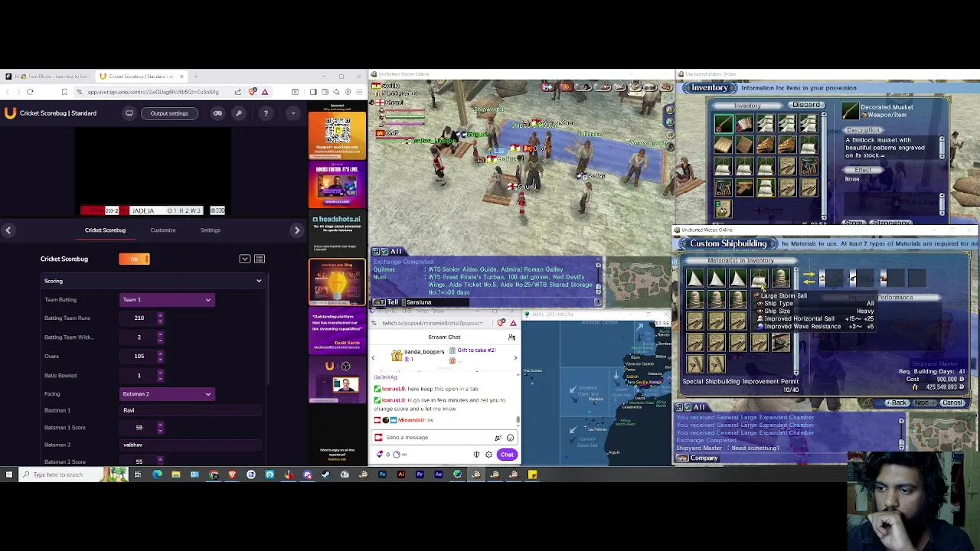Viewport: 980px width, 551px height.
Task: Open Task View in taskbar
Action: tap(138, 474)
